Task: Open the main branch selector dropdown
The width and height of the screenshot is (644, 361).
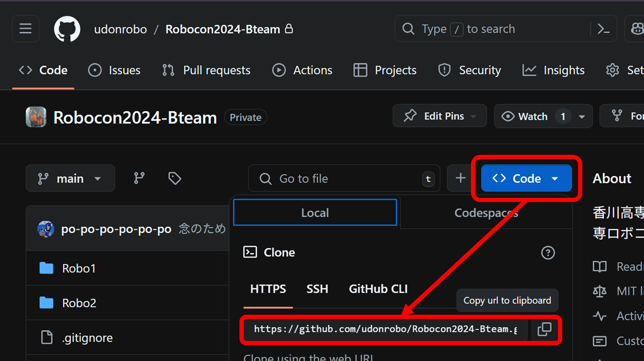Action: (70, 178)
